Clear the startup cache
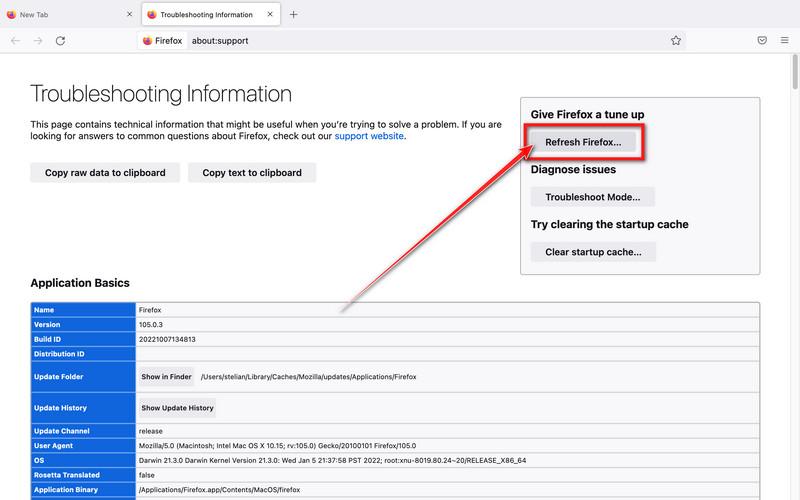The height and width of the screenshot is (500, 800). point(593,252)
